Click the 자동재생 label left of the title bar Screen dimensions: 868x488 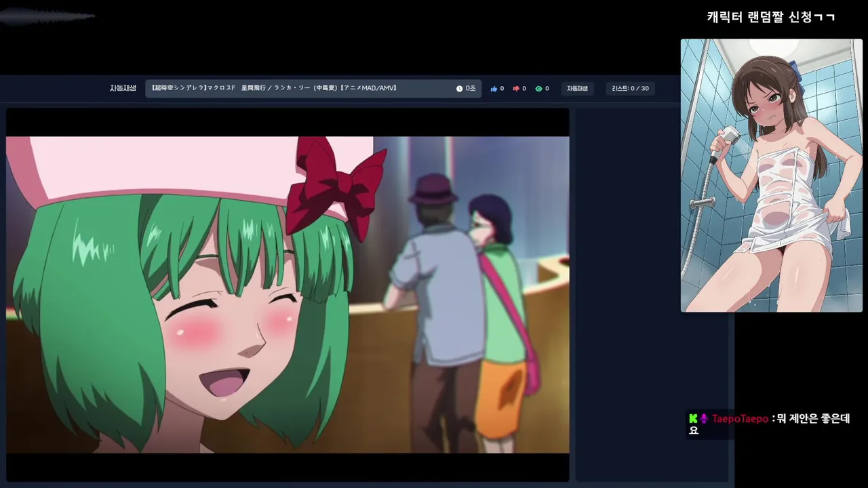[x=123, y=88]
